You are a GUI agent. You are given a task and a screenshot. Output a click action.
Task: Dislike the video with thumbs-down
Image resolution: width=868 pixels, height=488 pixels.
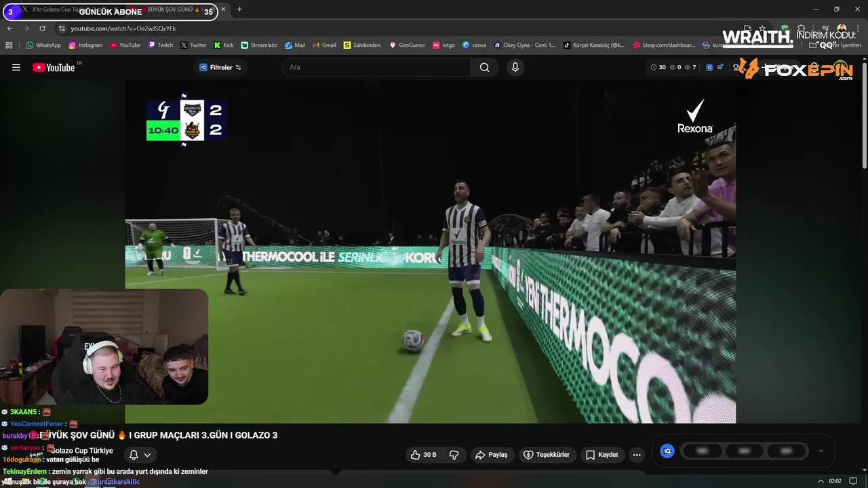[454, 455]
